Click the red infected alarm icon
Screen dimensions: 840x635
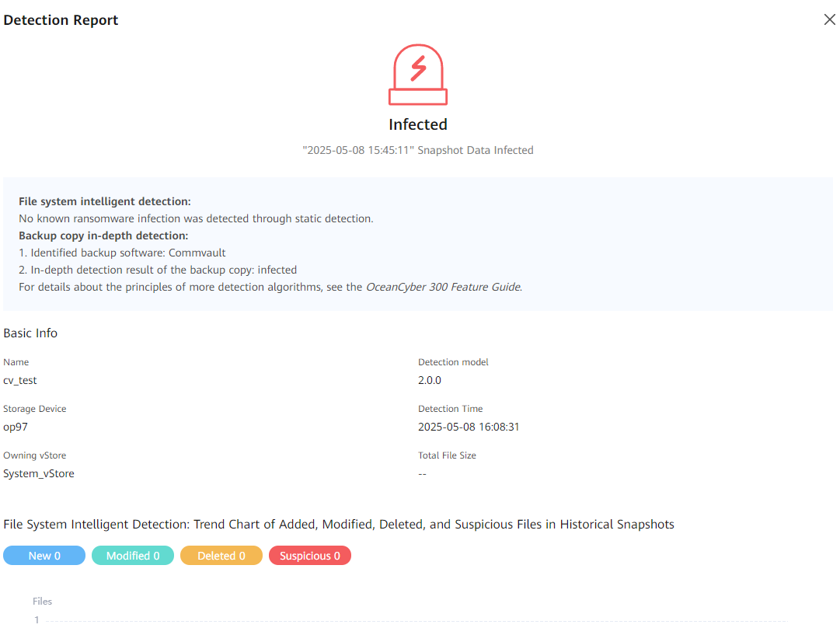[x=418, y=75]
